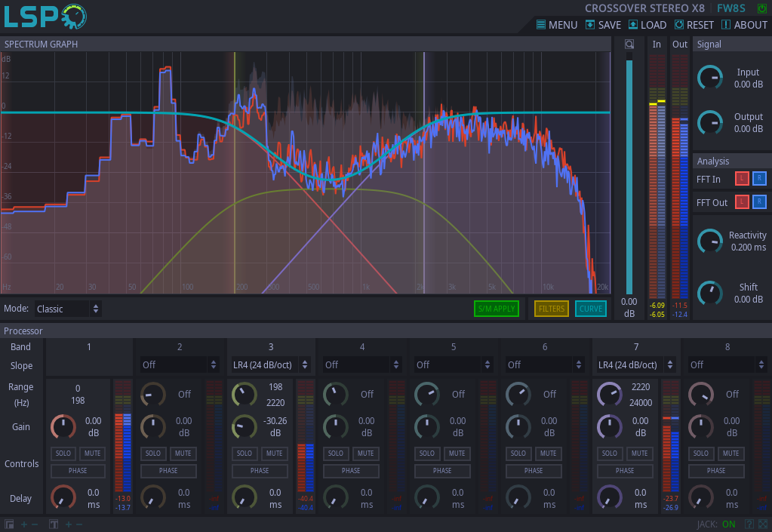This screenshot has width=772, height=532.
Task: Click PHASE button on band 7
Action: (625, 471)
